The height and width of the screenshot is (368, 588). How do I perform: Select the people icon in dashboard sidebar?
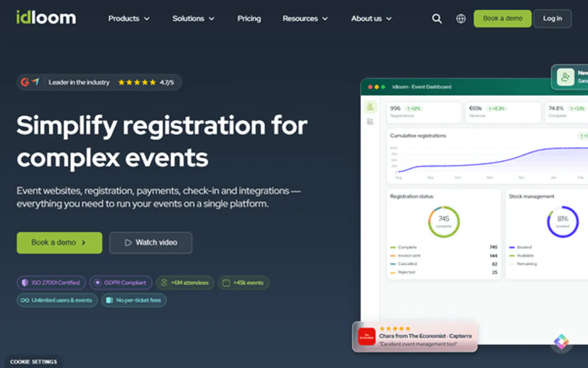pos(370,122)
